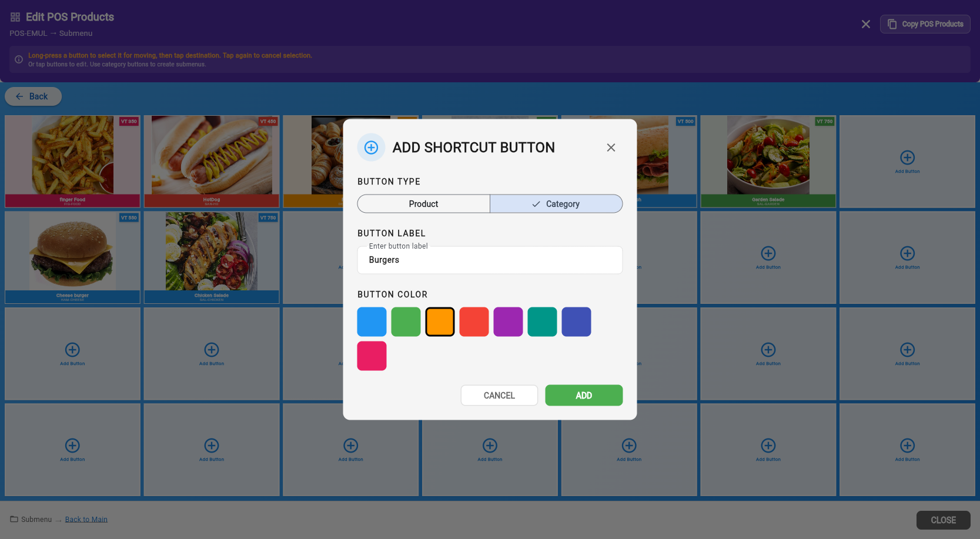Close the Edit POS Products panel
Screen dimensions: 980x539
click(865, 24)
